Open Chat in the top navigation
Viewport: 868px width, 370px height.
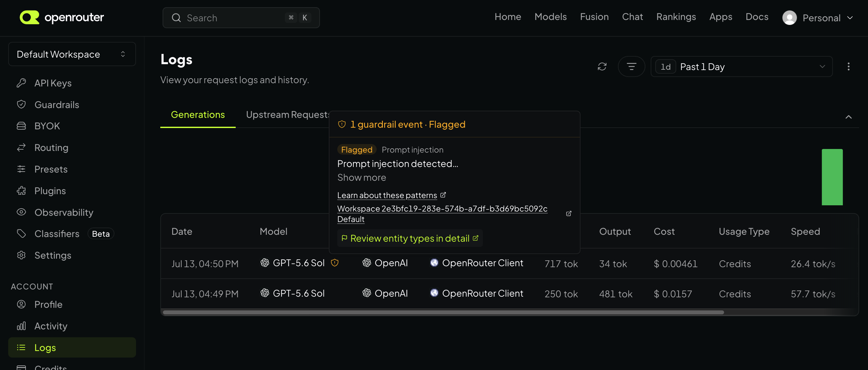[632, 17]
